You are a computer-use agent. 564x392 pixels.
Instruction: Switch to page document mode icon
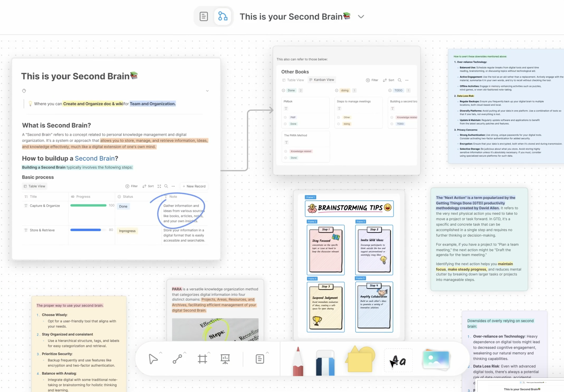click(203, 16)
